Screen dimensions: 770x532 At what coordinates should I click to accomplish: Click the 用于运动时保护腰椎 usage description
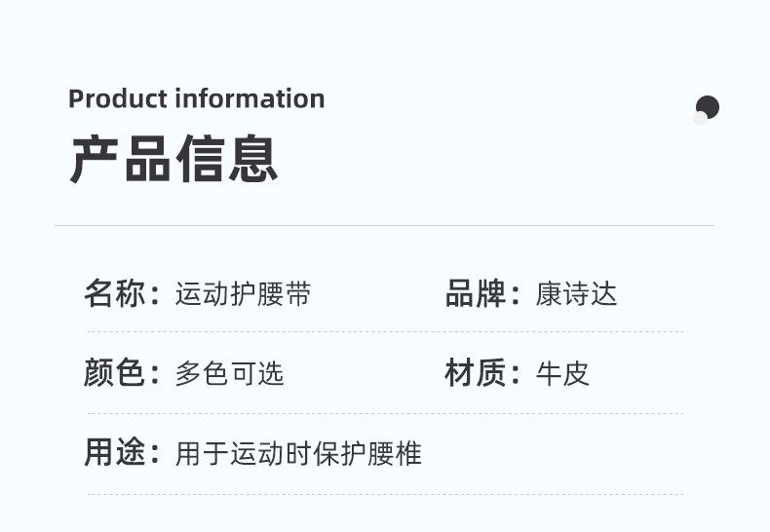(297, 454)
